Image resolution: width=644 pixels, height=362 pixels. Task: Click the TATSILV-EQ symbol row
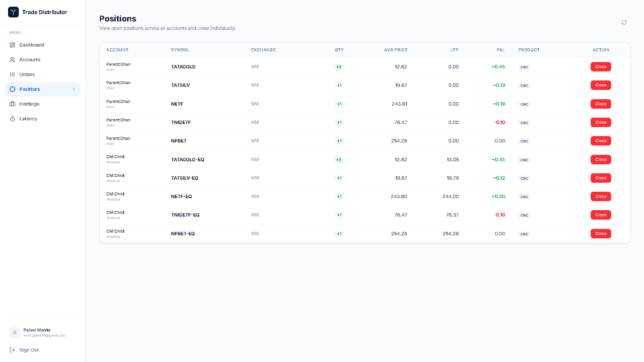pos(184,178)
